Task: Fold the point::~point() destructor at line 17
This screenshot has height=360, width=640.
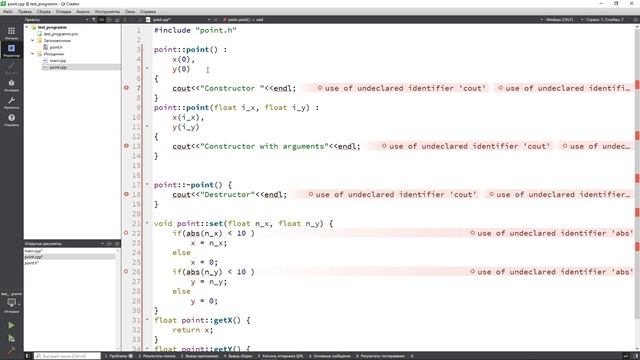Action: point(147,184)
